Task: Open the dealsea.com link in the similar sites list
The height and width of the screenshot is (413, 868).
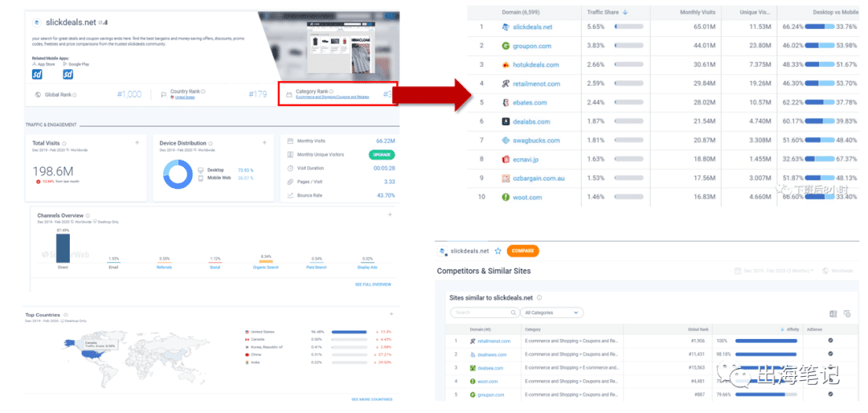Action: (490, 368)
